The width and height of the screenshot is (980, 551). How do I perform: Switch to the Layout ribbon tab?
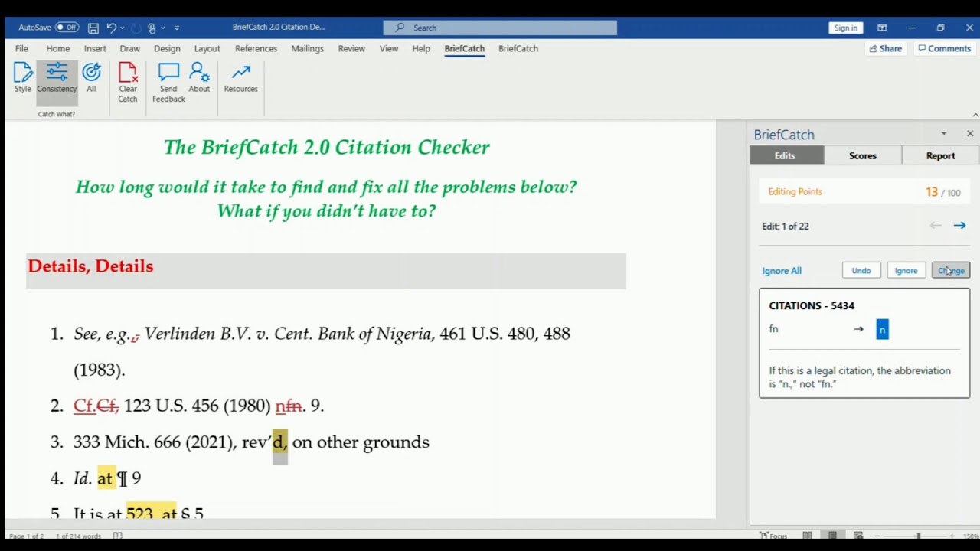point(207,48)
